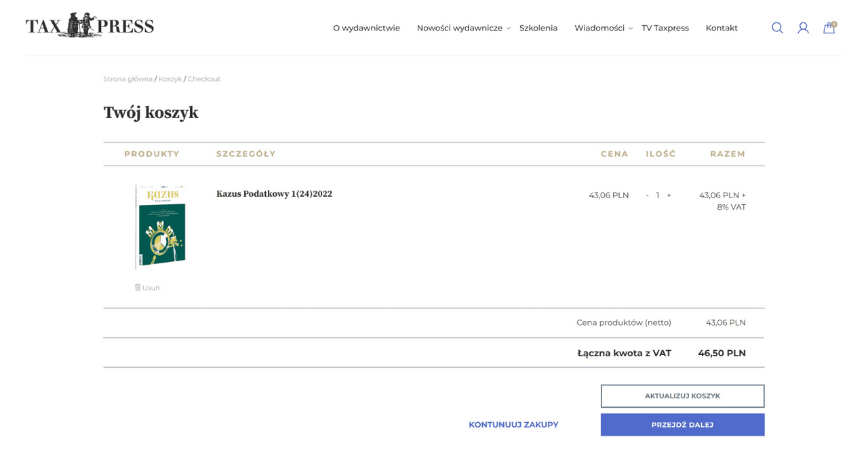This screenshot has height=473, width=868.
Task: Open the Kazus Podatkowy 1(24)2022 title
Action: pos(274,194)
